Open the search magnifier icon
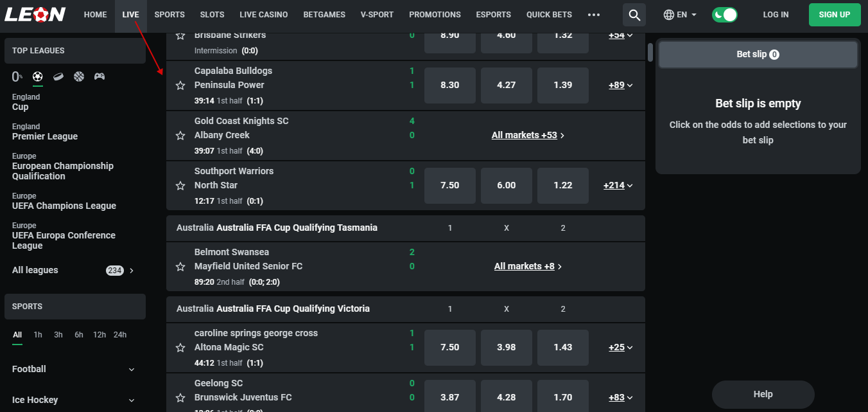 tap(634, 15)
